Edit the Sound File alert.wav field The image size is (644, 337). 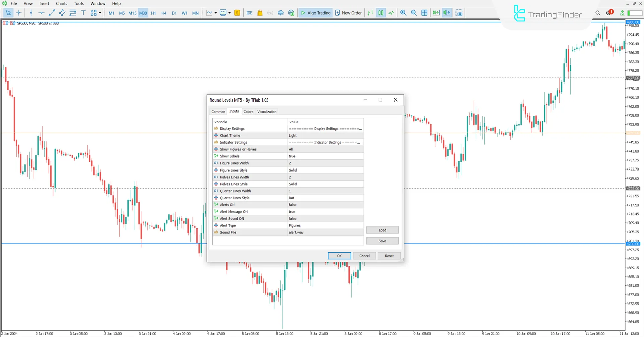pos(325,232)
